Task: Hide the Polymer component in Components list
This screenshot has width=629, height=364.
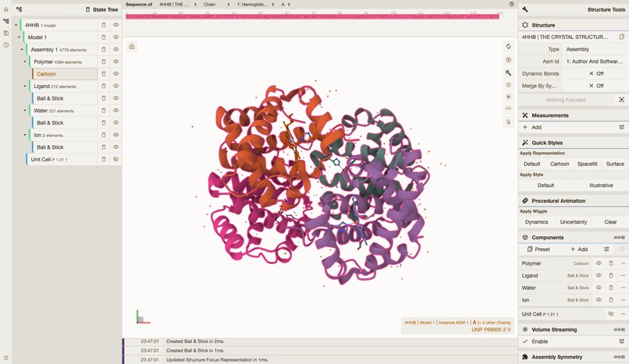Action: [x=599, y=263]
